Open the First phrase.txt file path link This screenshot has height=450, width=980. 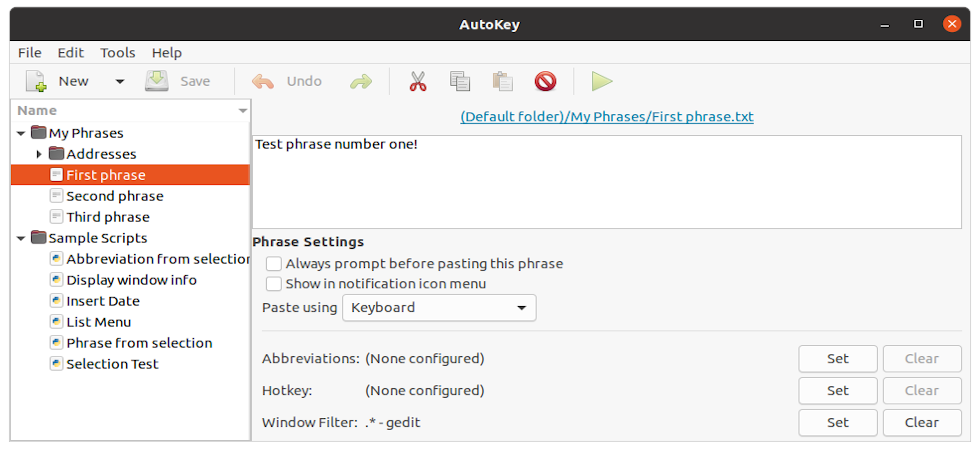(x=607, y=117)
